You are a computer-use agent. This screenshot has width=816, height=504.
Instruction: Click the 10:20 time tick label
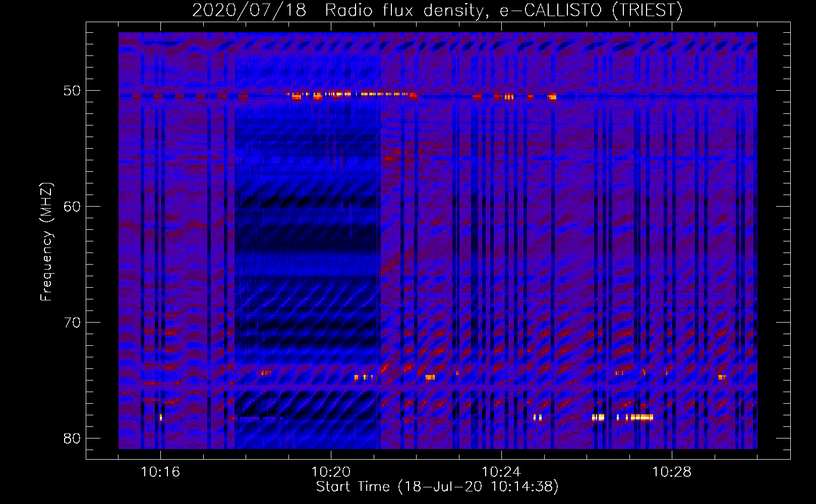pyautogui.click(x=331, y=472)
